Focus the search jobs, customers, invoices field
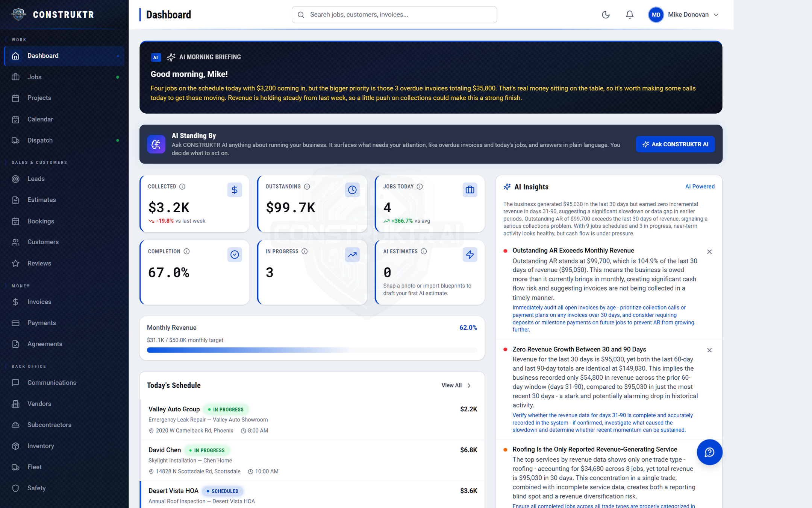 (x=394, y=15)
